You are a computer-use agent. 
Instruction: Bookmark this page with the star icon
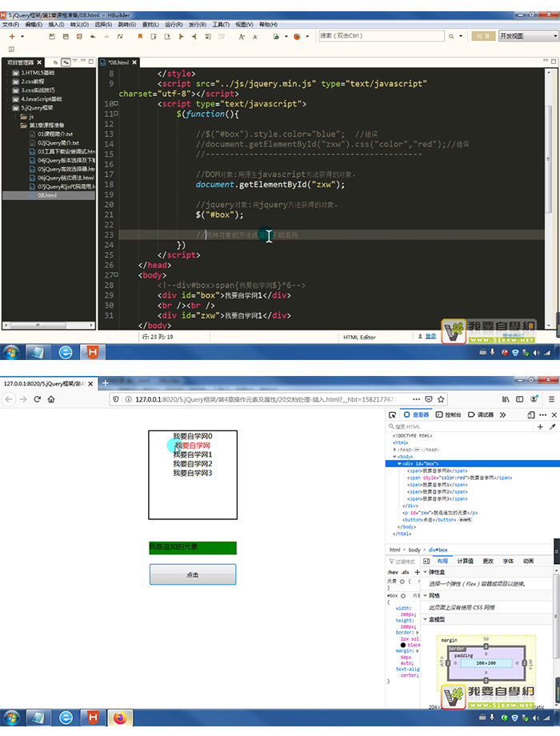[x=441, y=399]
